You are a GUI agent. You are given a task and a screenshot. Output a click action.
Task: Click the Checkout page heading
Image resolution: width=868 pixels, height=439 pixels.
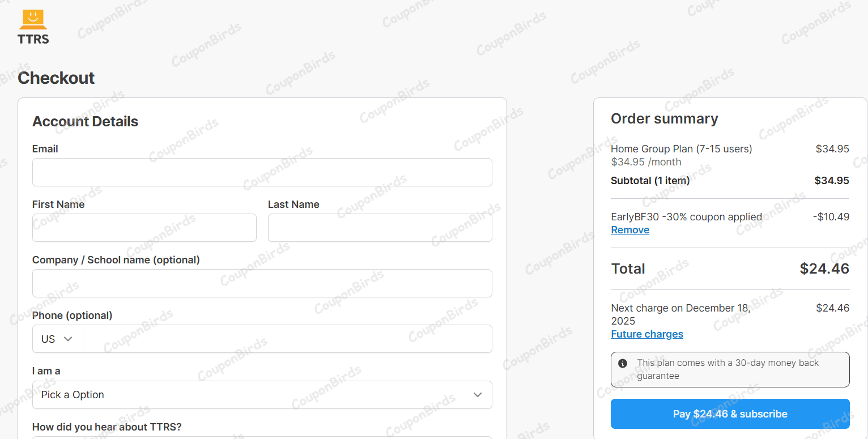click(x=56, y=78)
